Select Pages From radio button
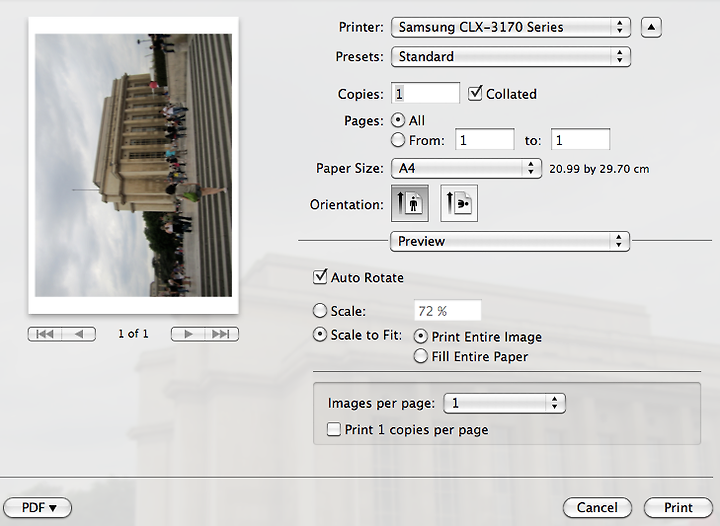Screen dimensions: 720x526 398,140
